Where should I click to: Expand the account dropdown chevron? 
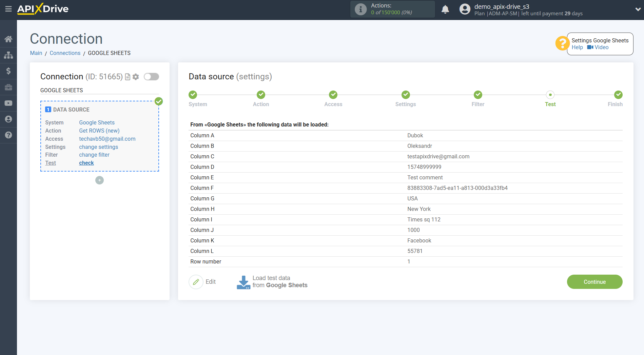click(638, 9)
